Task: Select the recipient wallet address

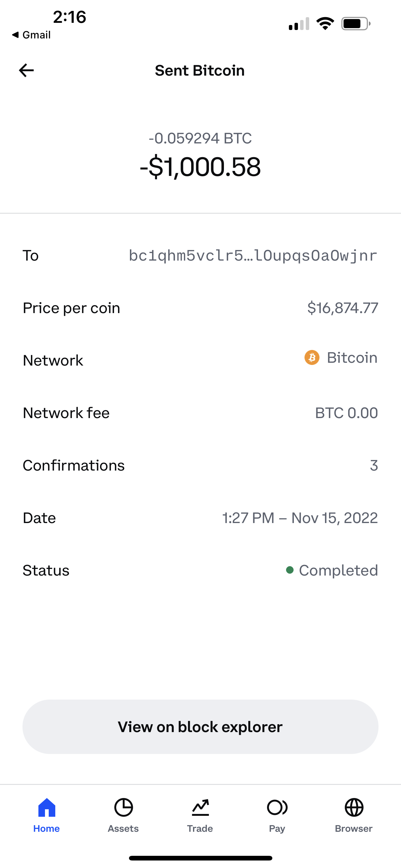Action: 253,256
